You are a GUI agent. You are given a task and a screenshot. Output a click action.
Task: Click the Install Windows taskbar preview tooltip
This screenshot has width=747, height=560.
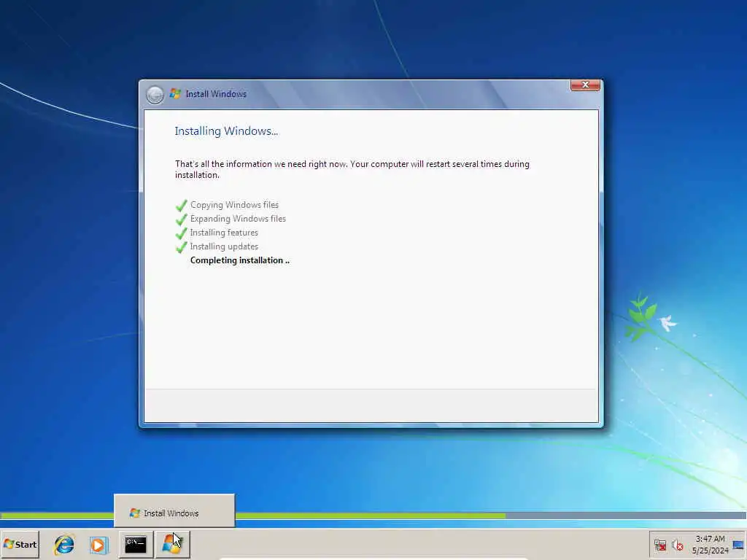[x=174, y=511]
